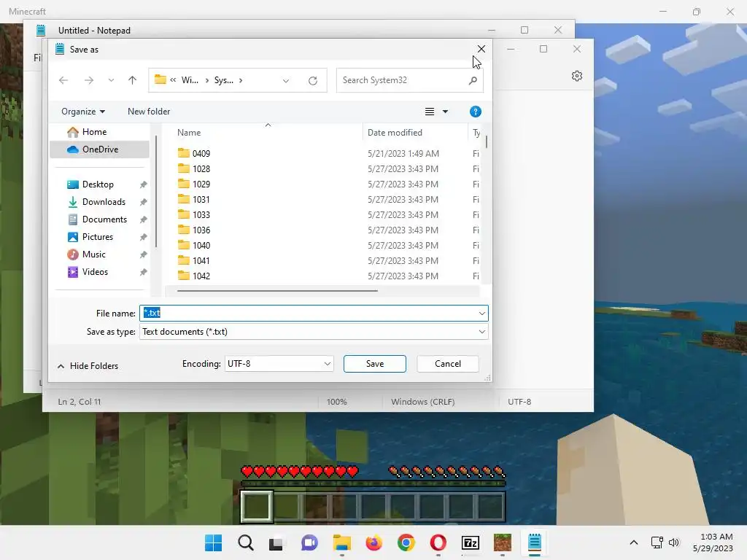Show hidden system tray icons
747x560 pixels.
pos(634,542)
